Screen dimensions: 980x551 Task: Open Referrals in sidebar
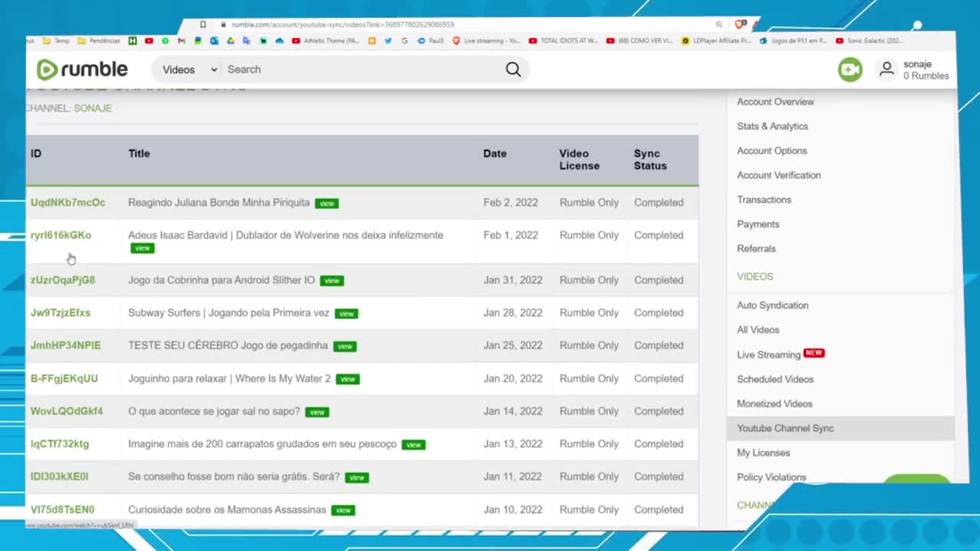[756, 249]
